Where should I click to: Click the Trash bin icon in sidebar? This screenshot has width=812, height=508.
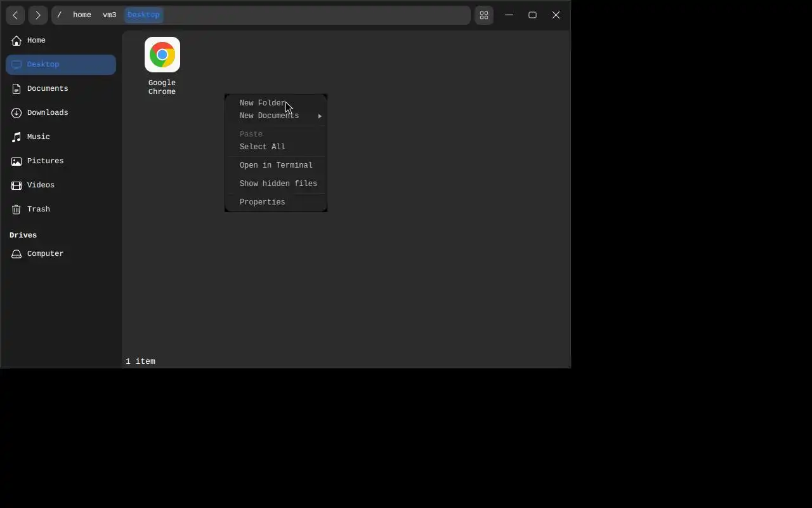(16, 210)
